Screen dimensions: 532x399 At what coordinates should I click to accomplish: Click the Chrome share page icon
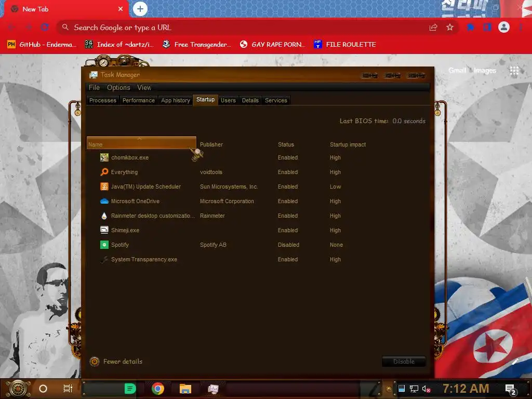click(433, 27)
